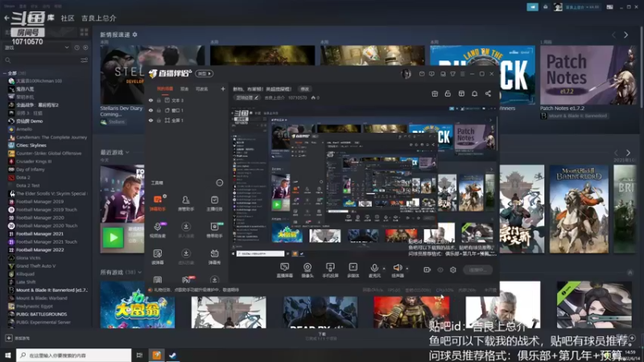This screenshot has height=362, width=644.
Task: Open the gift box icon in Douyu header
Action: tap(435, 93)
